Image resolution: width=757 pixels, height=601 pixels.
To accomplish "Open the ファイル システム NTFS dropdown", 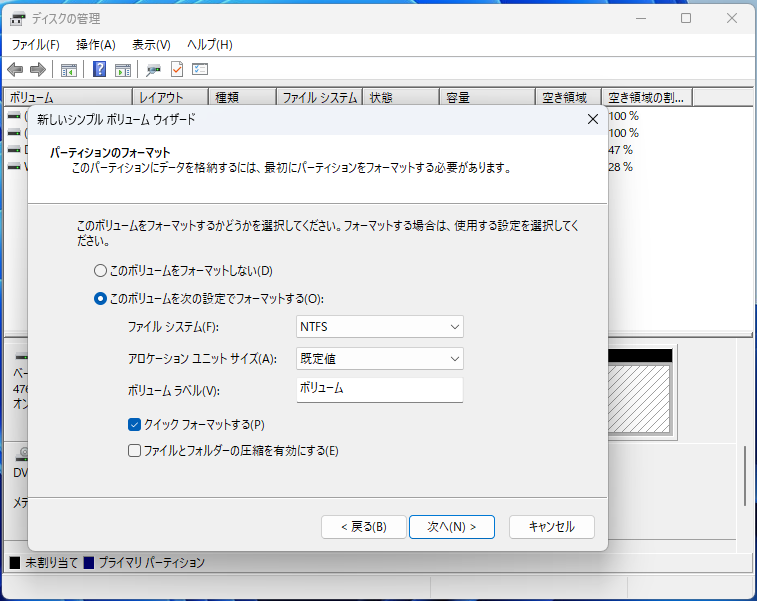I will 379,327.
